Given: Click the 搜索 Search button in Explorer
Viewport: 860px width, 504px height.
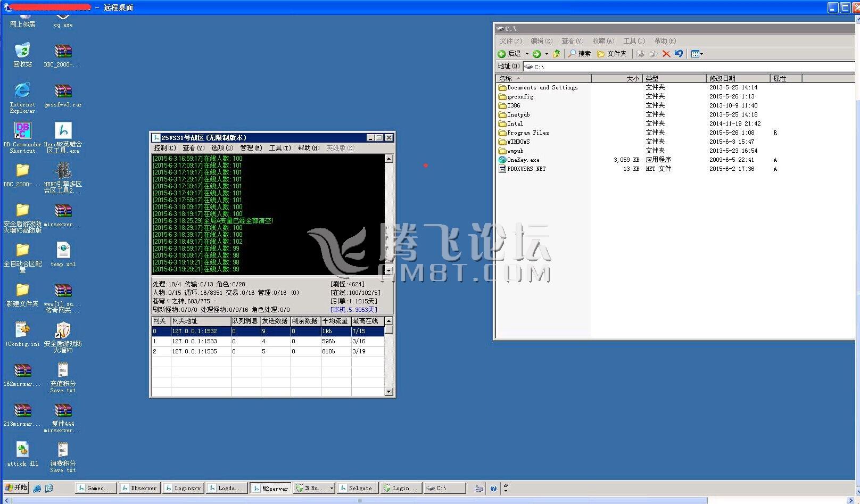Looking at the screenshot, I should 579,54.
